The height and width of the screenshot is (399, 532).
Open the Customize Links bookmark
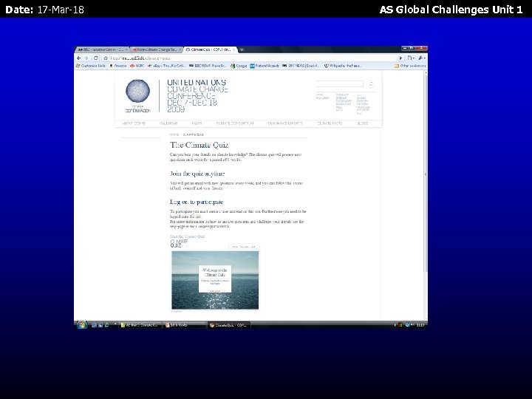(x=91, y=66)
